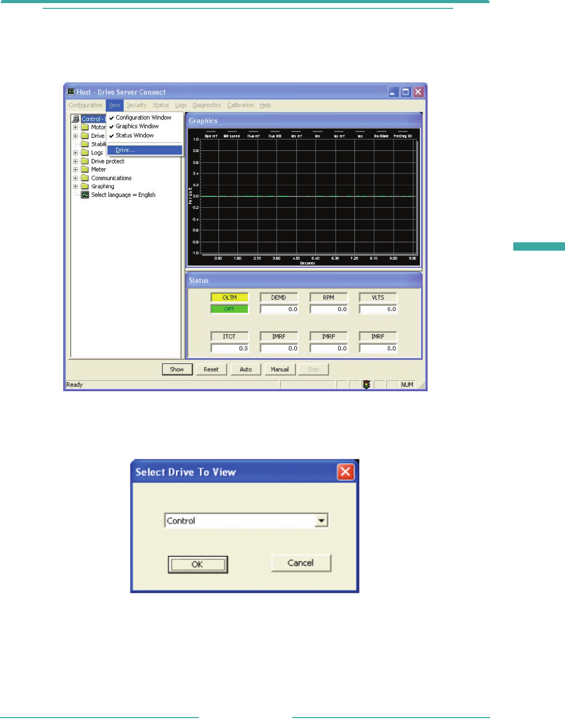Click the NUM status bar indicator
The width and height of the screenshot is (565, 728).
[x=407, y=385]
